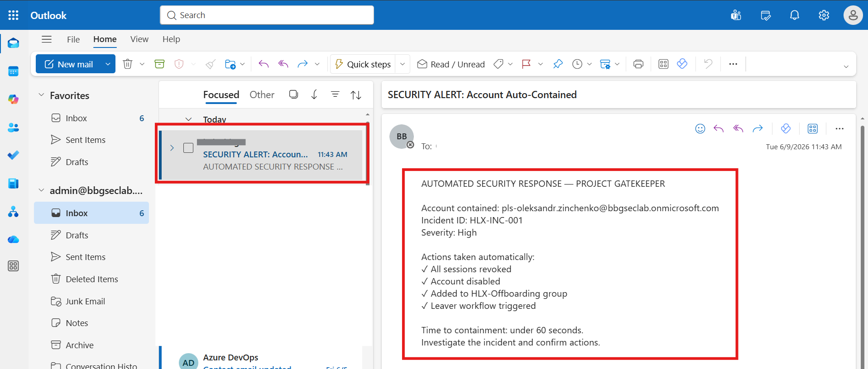Switch to the Other inbox tab
Screen dimensions: 868x369
[262, 95]
